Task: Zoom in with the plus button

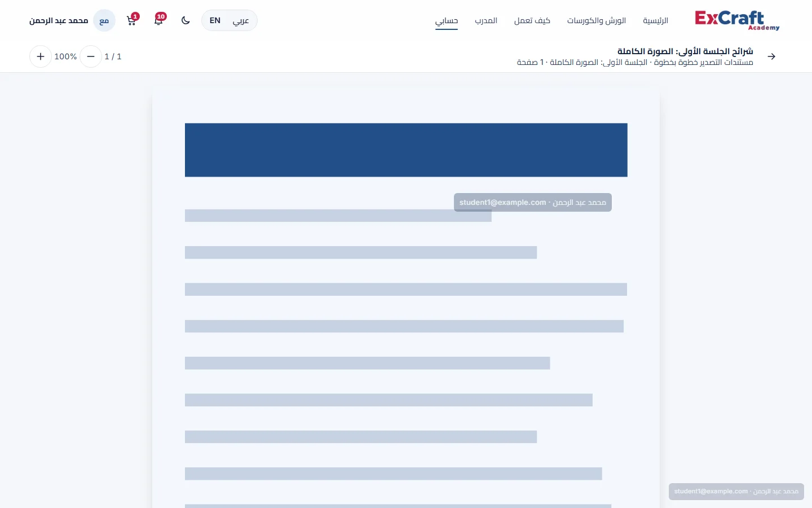Action: [x=41, y=56]
